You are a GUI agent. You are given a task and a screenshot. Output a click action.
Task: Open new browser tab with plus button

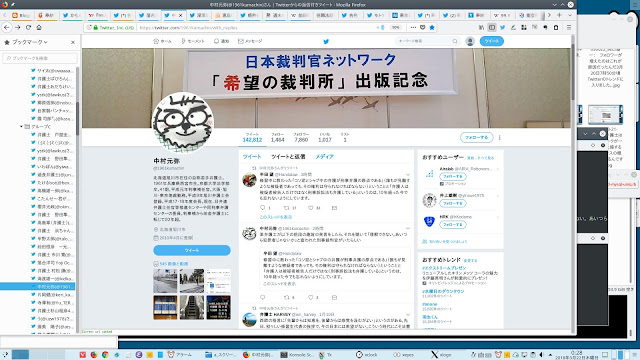[x=559, y=15]
